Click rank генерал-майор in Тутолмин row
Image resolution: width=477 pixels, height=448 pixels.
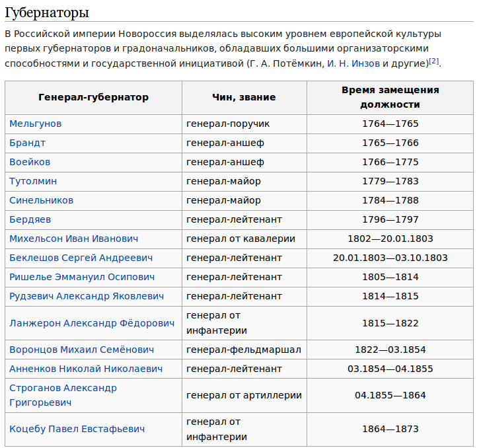(223, 182)
